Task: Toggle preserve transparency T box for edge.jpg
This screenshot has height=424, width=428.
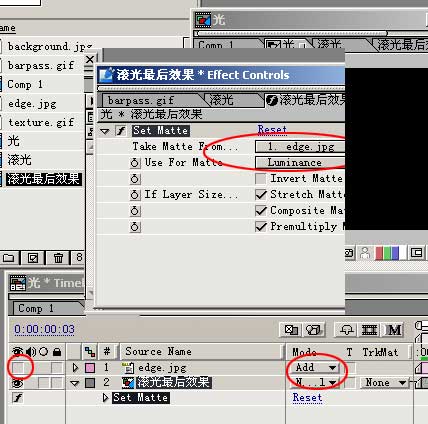Action: [350, 368]
